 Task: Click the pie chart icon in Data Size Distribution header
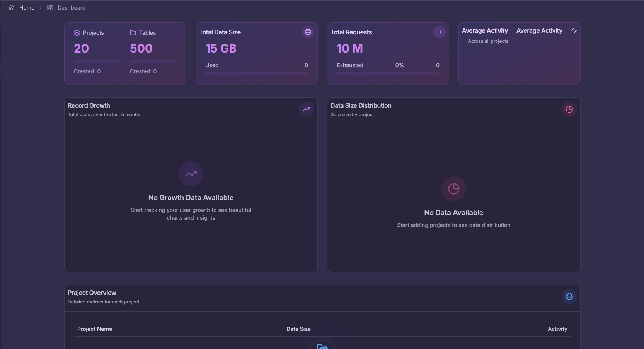569,109
